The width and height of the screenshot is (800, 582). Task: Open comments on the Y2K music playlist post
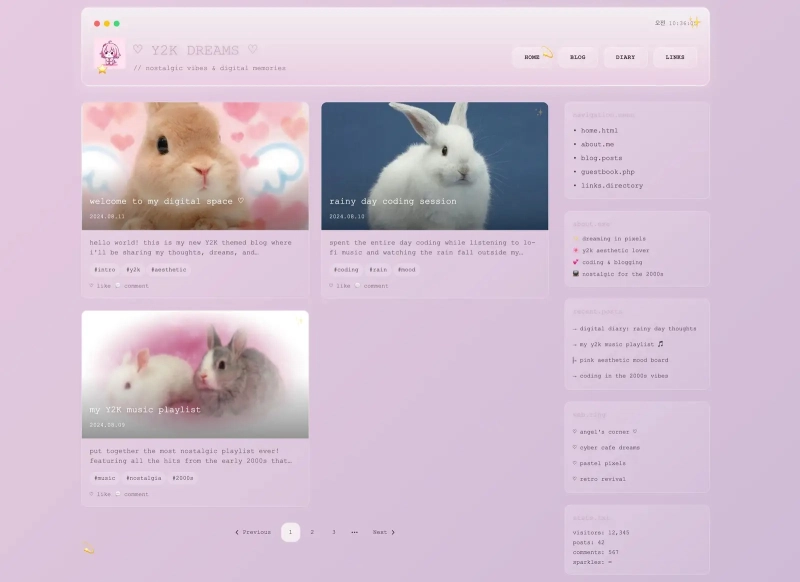pos(131,494)
